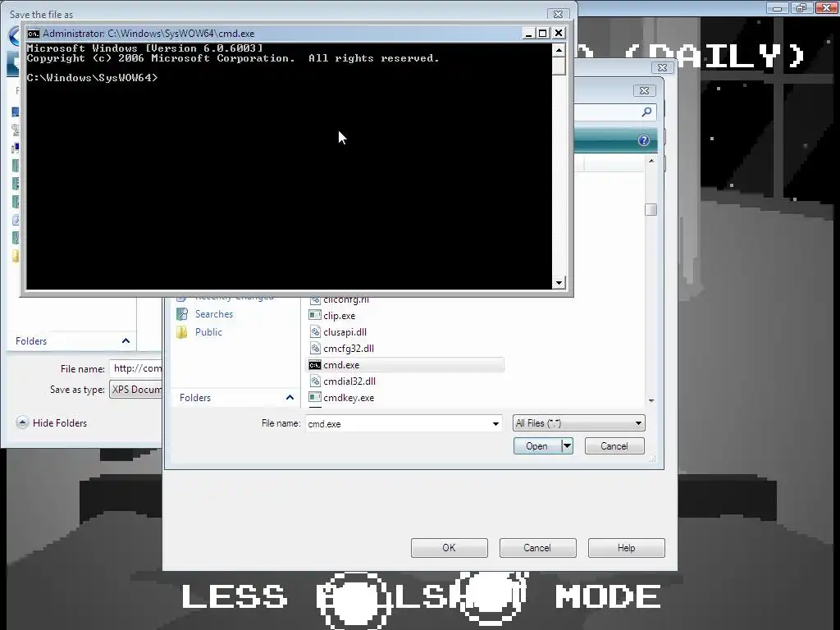Click the cmd.exe file icon

[x=315, y=365]
